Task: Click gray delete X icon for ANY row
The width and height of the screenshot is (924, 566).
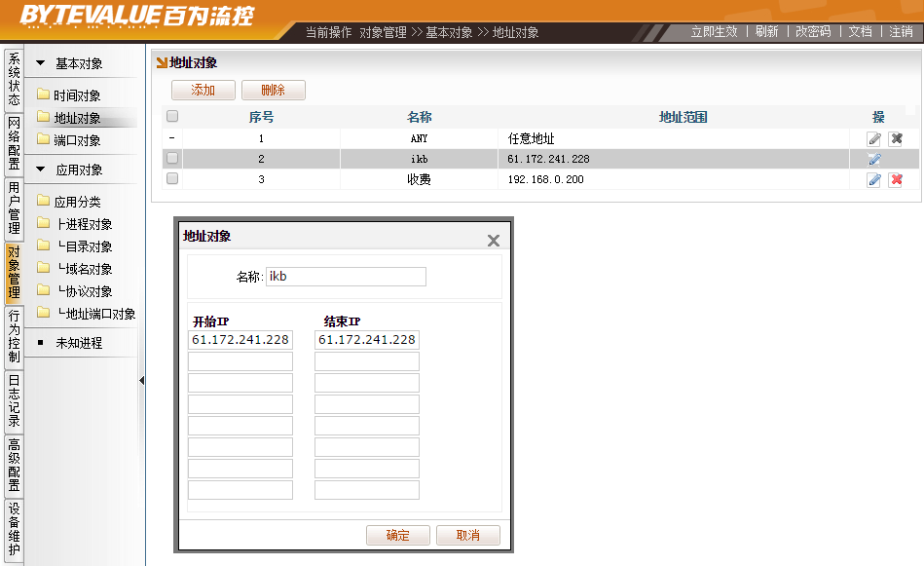Action: coord(896,138)
